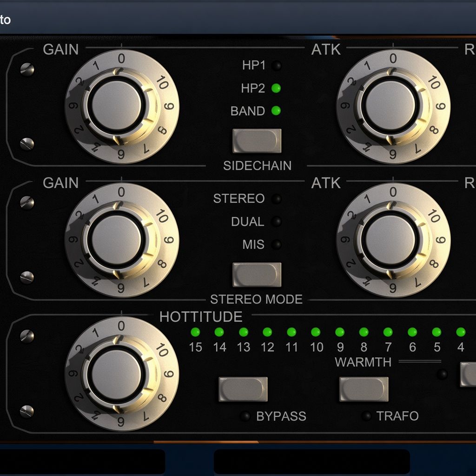Screen dimensions: 476x476
Task: Click the meter LED above 6
Action: [412, 332]
